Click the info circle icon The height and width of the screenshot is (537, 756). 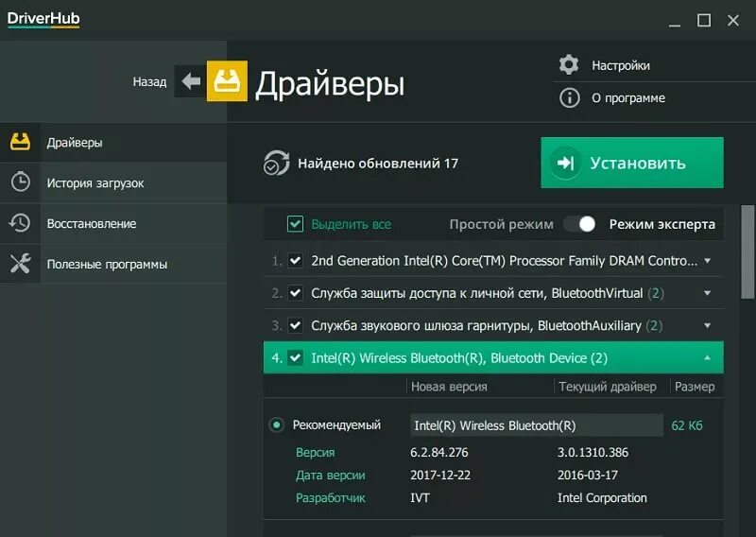570,98
